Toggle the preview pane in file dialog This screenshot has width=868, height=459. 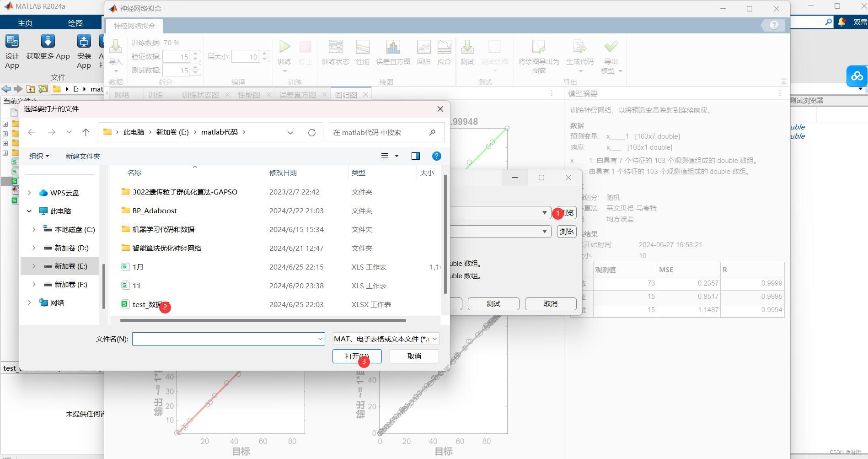click(x=415, y=156)
